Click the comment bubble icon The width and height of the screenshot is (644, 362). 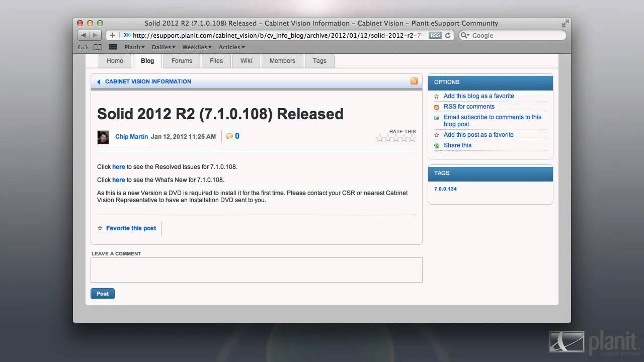pyautogui.click(x=229, y=136)
